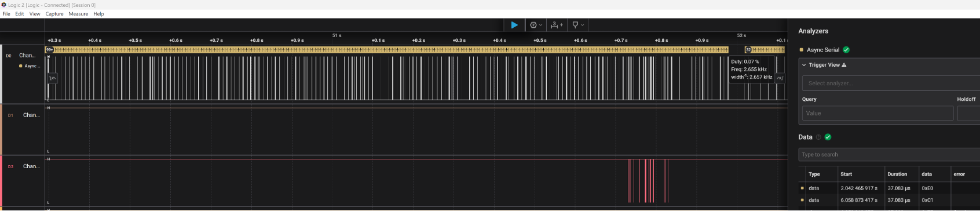
Task: Click the 51 s timeline label
Action: [337, 35]
